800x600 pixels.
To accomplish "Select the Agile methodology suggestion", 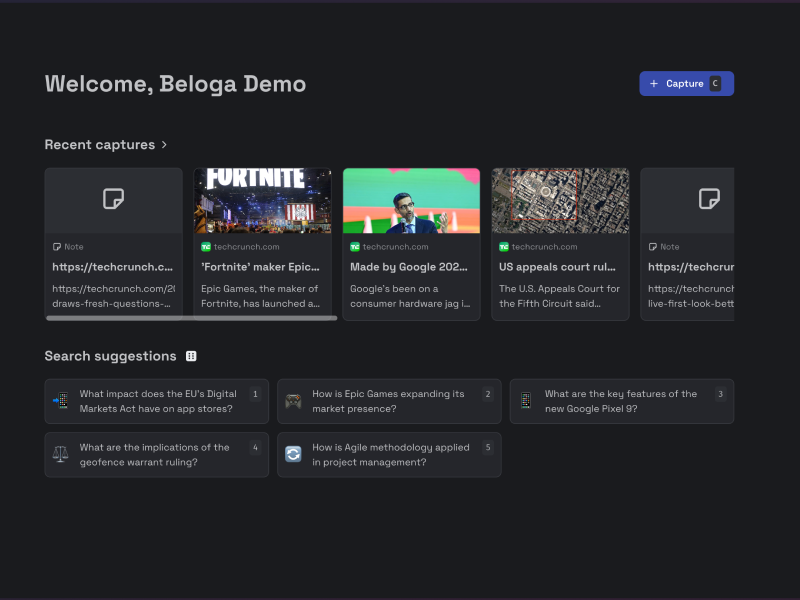I will (x=389, y=455).
